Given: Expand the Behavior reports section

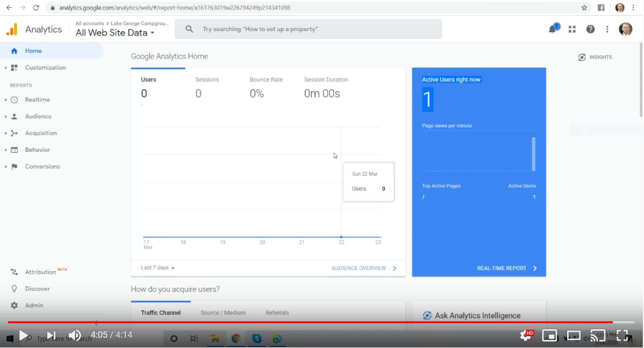Looking at the screenshot, I should [x=5, y=150].
